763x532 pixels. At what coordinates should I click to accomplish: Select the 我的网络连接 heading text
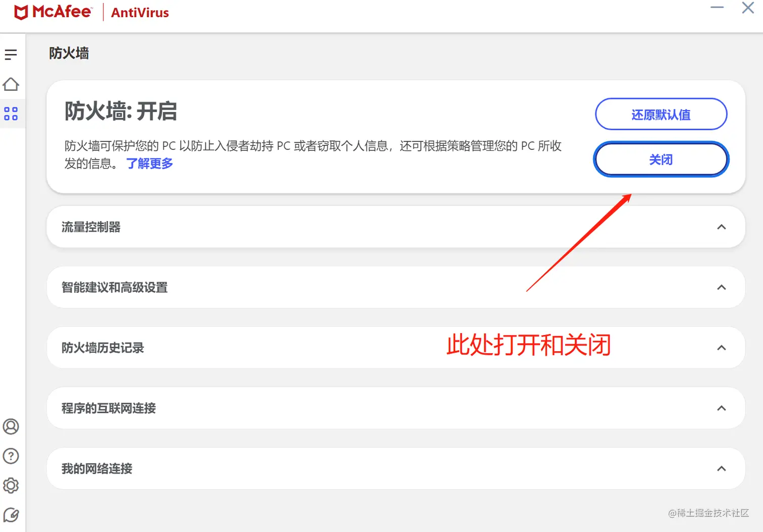pos(97,469)
